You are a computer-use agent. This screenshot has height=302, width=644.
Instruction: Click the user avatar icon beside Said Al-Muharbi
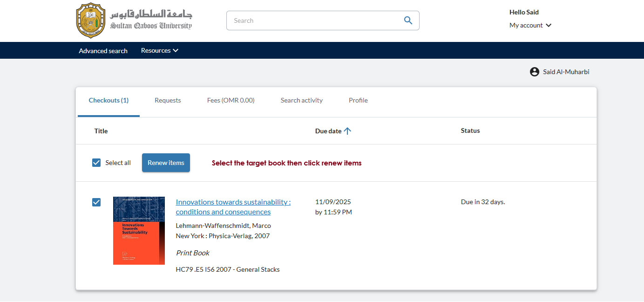[x=534, y=72]
